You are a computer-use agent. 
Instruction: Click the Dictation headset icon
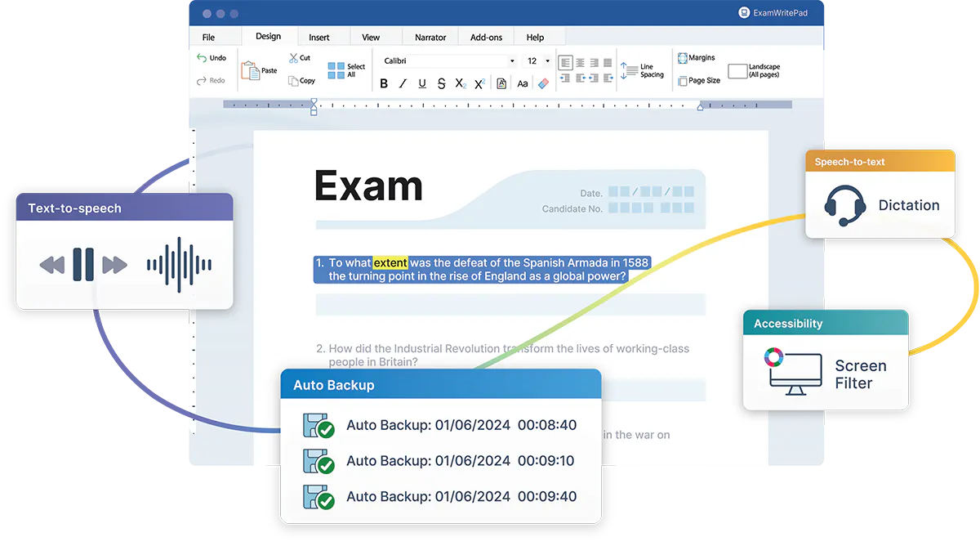point(844,205)
